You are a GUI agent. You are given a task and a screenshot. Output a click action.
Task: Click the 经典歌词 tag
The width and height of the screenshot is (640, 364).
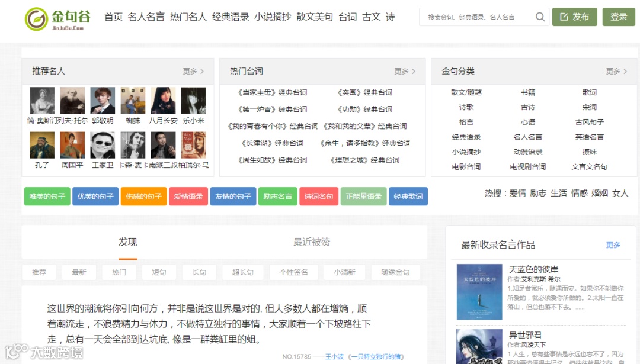click(408, 197)
